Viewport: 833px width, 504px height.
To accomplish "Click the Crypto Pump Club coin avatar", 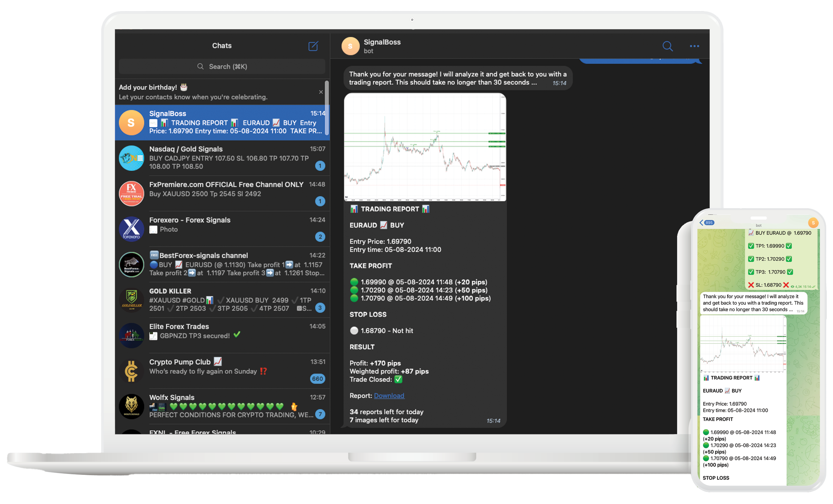I will click(x=132, y=371).
